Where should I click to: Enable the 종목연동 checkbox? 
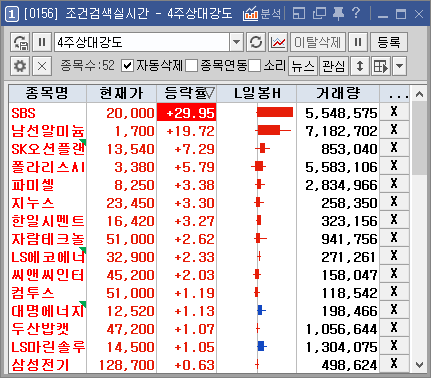[192, 66]
